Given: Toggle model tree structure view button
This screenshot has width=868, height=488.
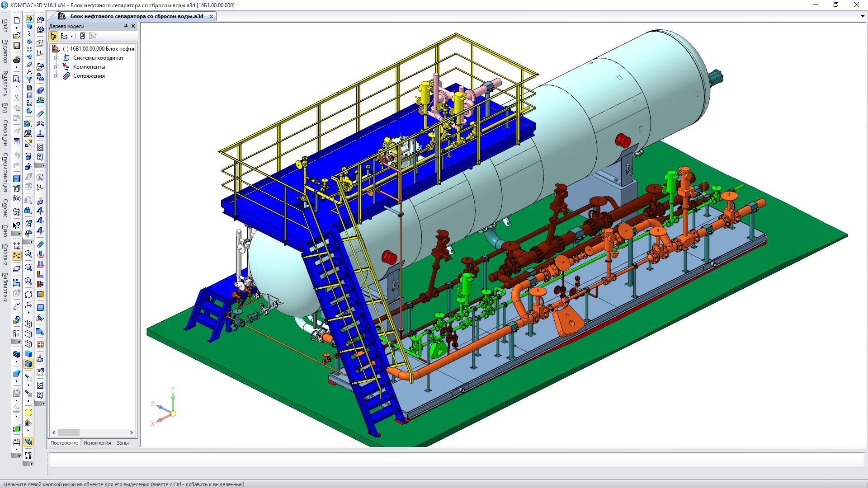Looking at the screenshot, I should point(54,36).
